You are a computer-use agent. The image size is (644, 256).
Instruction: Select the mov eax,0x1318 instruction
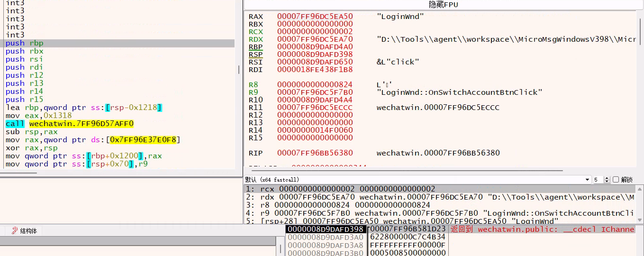pyautogui.click(x=39, y=116)
